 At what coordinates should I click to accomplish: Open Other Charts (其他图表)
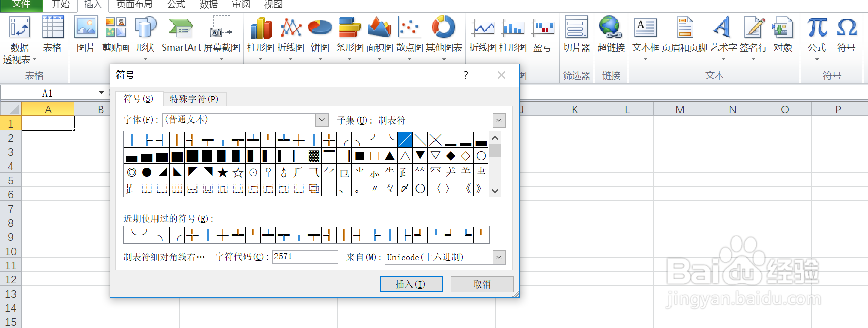click(x=444, y=38)
